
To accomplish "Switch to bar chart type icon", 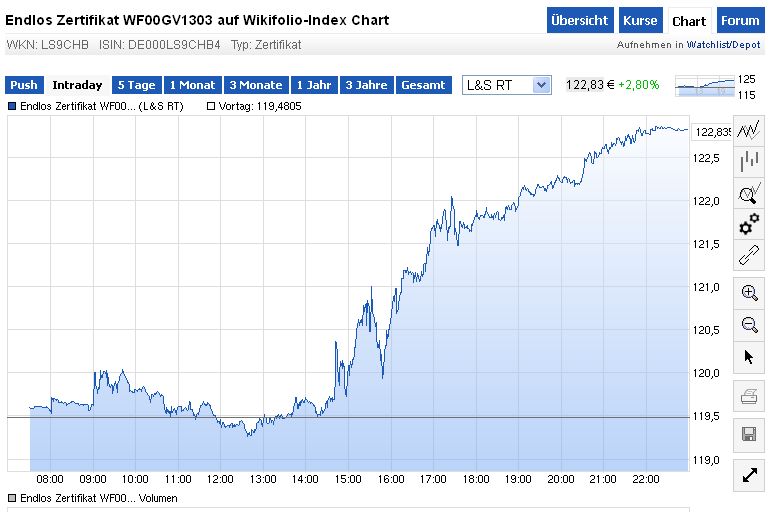I will point(749,162).
